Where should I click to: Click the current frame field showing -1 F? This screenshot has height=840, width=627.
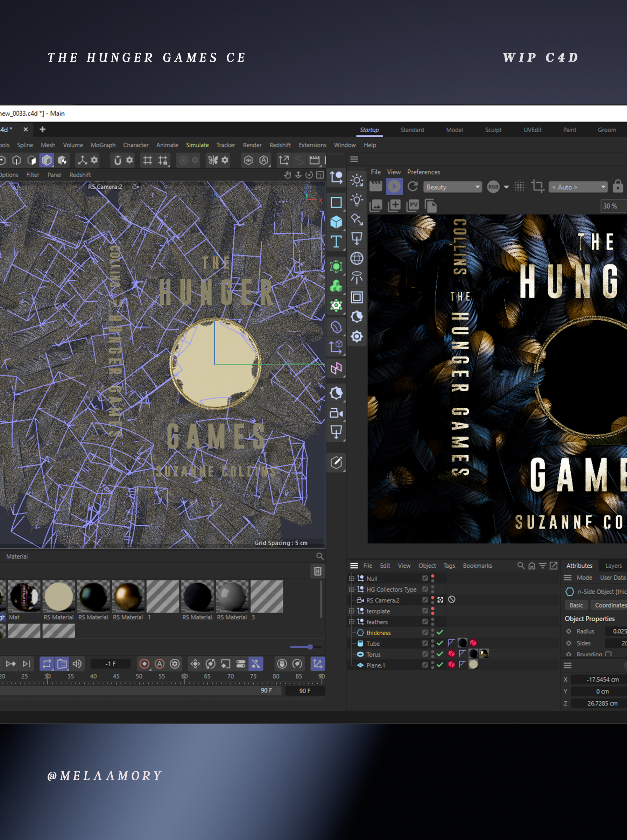(x=111, y=664)
